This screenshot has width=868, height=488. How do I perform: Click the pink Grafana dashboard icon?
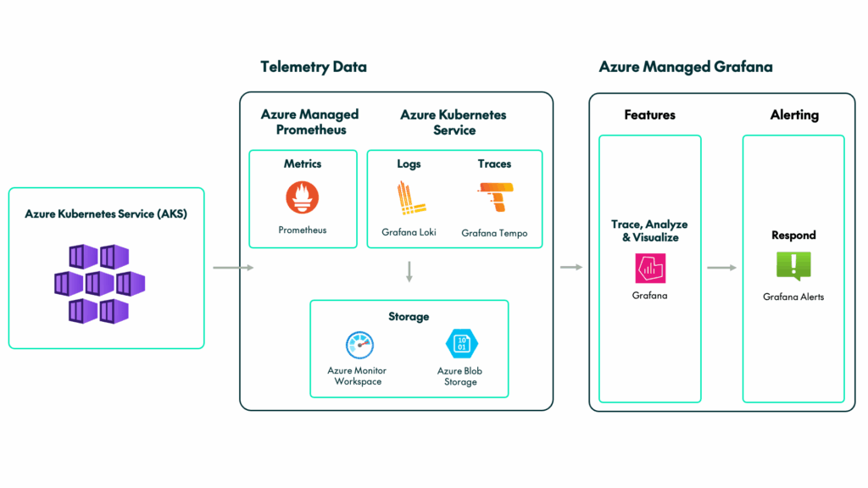pyautogui.click(x=650, y=269)
